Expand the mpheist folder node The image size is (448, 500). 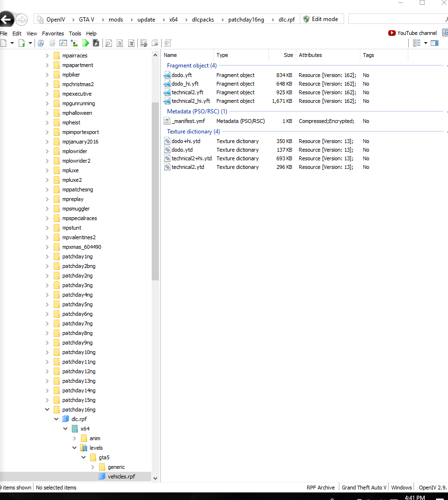[x=47, y=122]
